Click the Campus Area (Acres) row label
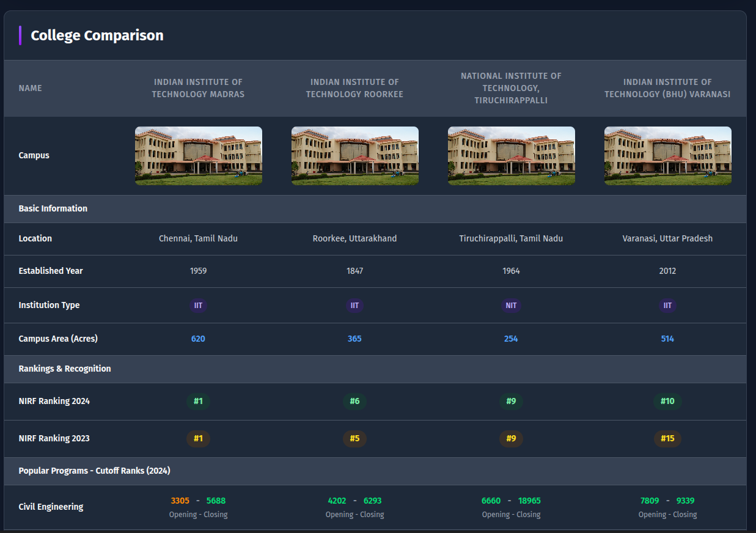The width and height of the screenshot is (756, 533). tap(58, 339)
